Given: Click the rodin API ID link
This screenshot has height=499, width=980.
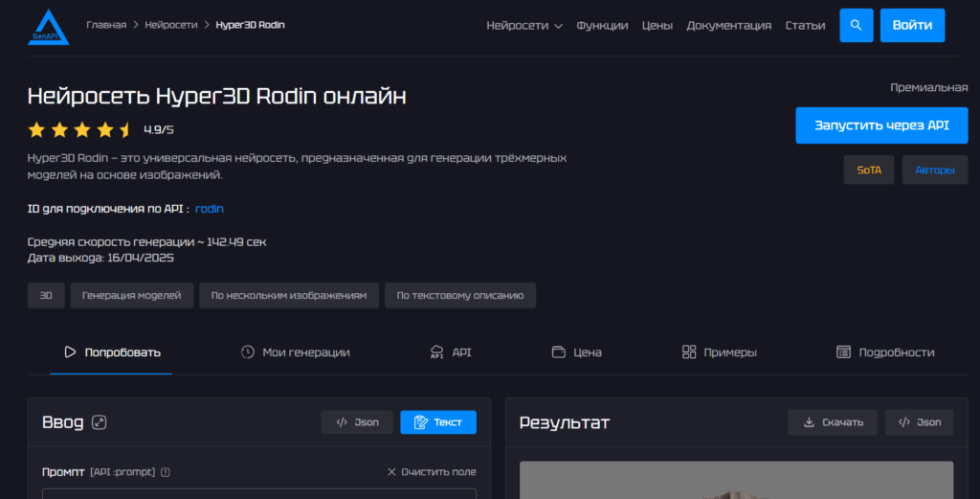Looking at the screenshot, I should (210, 209).
